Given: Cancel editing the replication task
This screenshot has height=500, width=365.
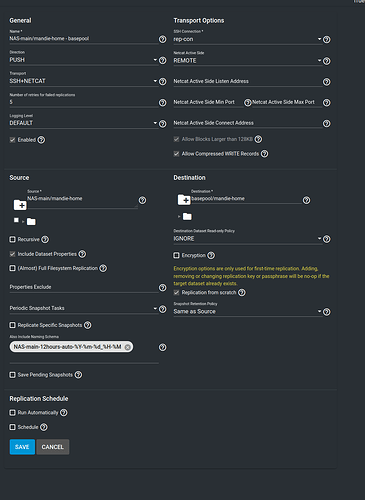Looking at the screenshot, I should pyautogui.click(x=53, y=447).
